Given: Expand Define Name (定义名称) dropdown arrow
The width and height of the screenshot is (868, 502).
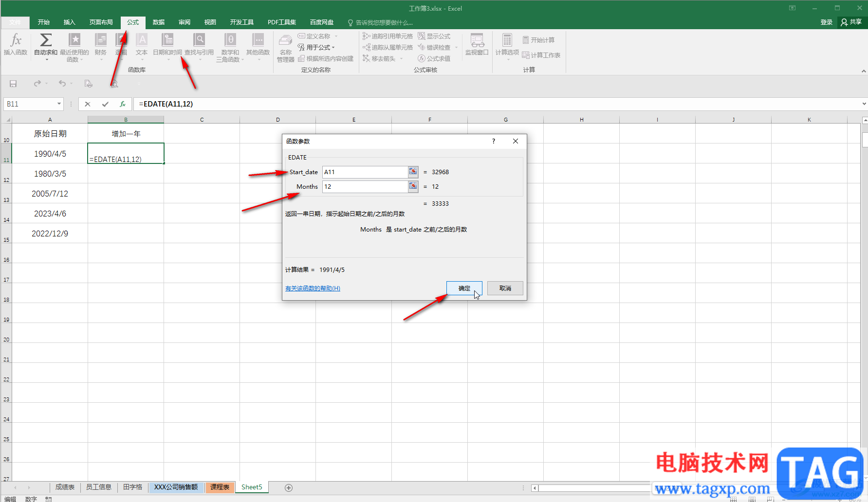Looking at the screenshot, I should click(336, 36).
